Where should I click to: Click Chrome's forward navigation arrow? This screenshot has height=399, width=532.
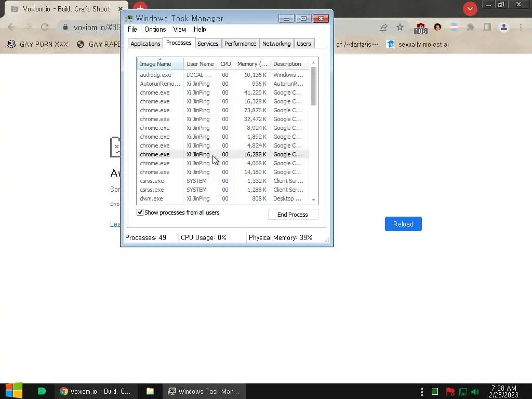pos(28,27)
